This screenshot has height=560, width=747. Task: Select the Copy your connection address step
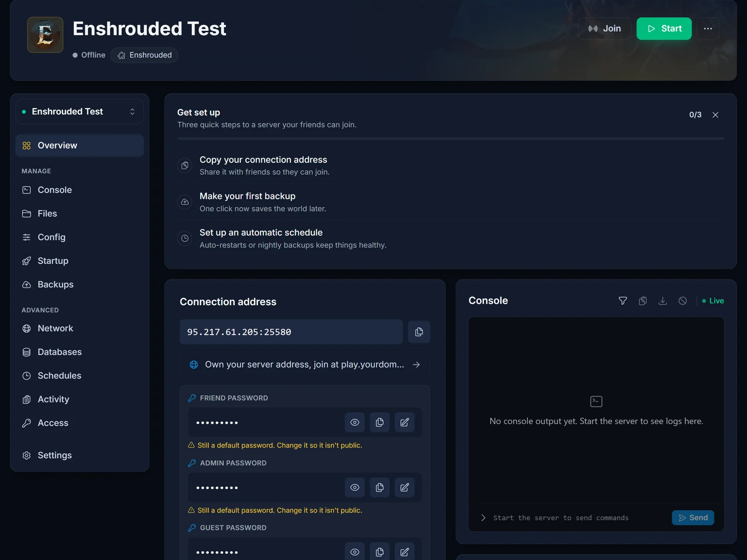coord(451,166)
